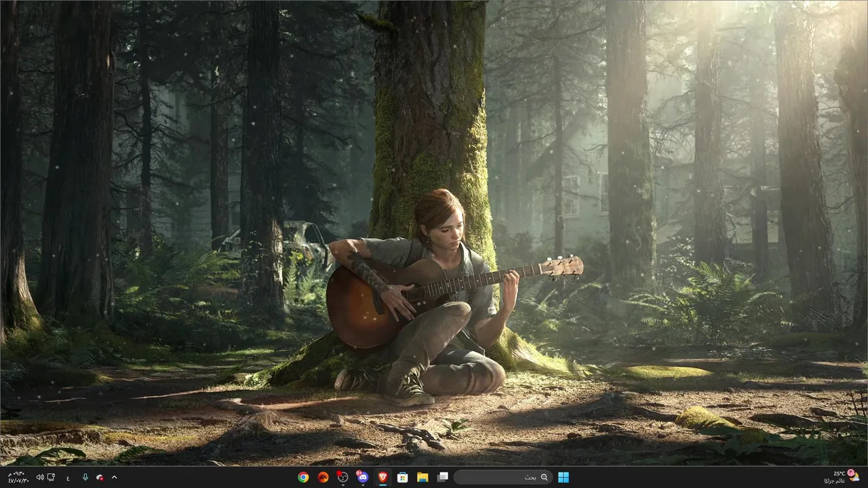This screenshot has height=488, width=868.
Task: Open File Explorer from the taskbar
Action: [x=422, y=477]
